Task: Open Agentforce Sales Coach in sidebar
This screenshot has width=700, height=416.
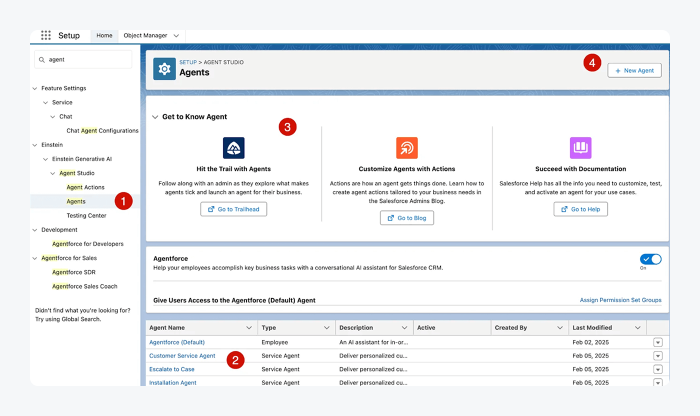Action: click(x=84, y=286)
